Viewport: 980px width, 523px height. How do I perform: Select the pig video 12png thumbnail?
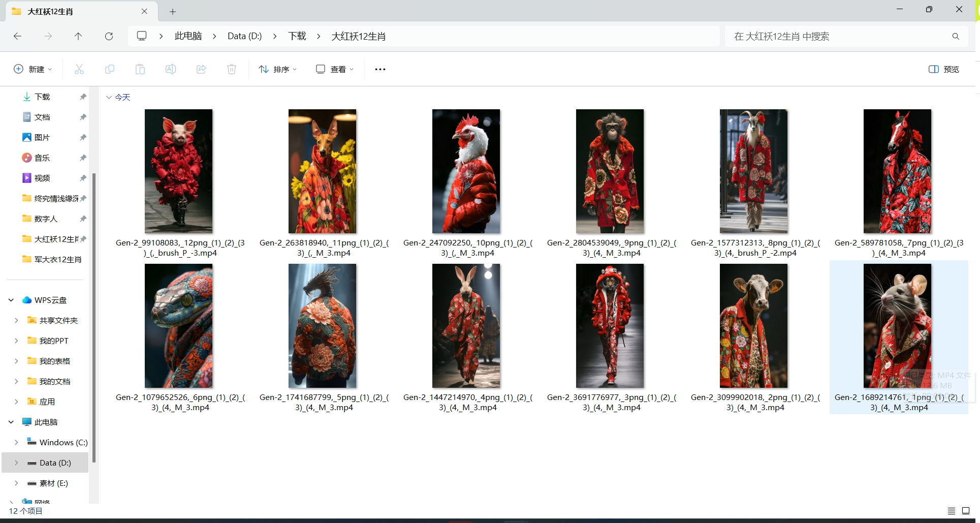tap(178, 171)
